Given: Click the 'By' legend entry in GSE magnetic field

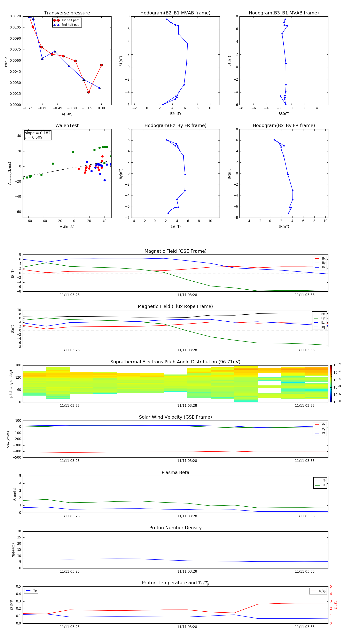Looking at the screenshot, I should click(320, 263).
